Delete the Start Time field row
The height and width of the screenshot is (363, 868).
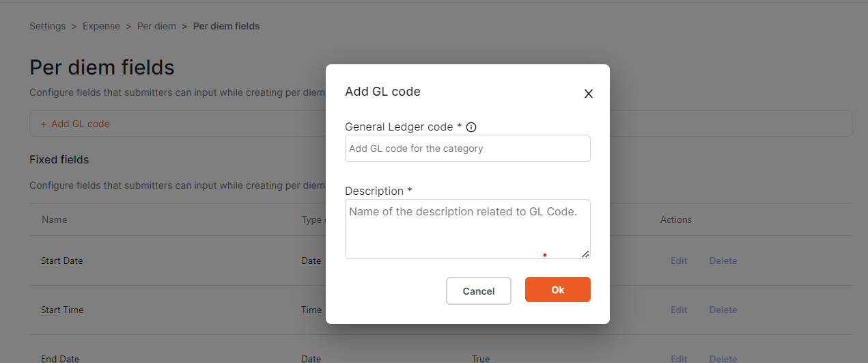pos(723,310)
